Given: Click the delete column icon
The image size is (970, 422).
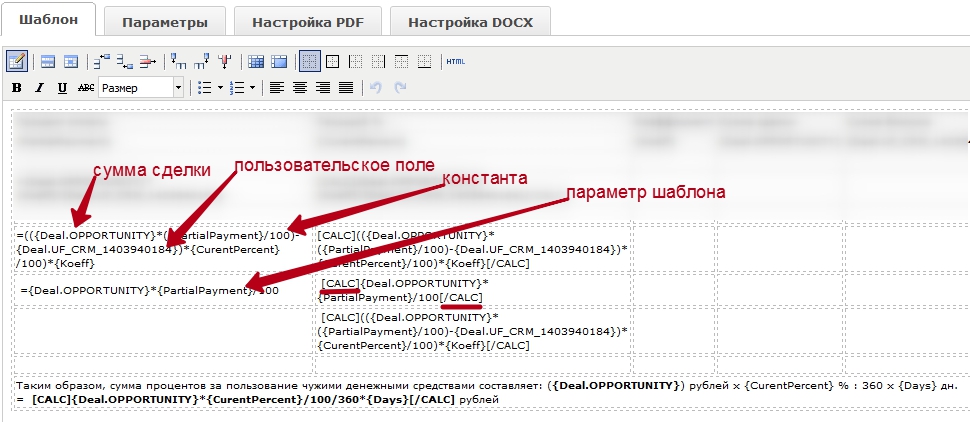Looking at the screenshot, I should coord(225,61).
